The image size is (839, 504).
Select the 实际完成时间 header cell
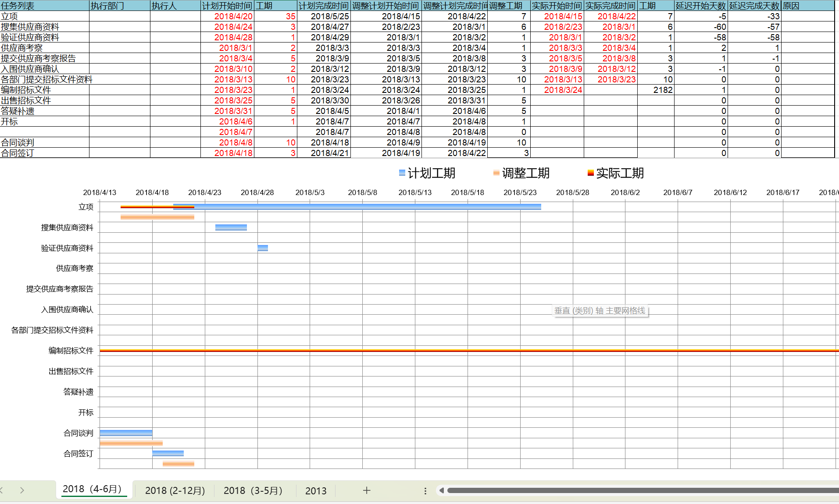point(611,6)
